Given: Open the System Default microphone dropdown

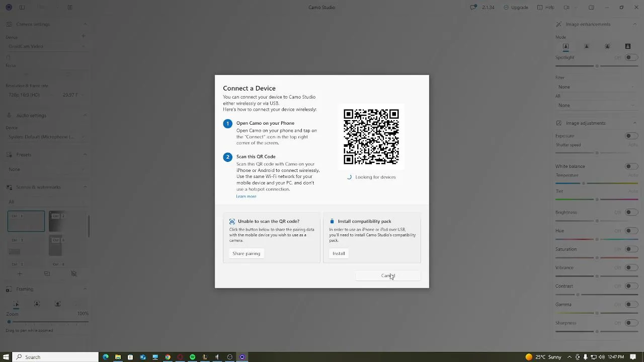Looking at the screenshot, I should tap(46, 137).
